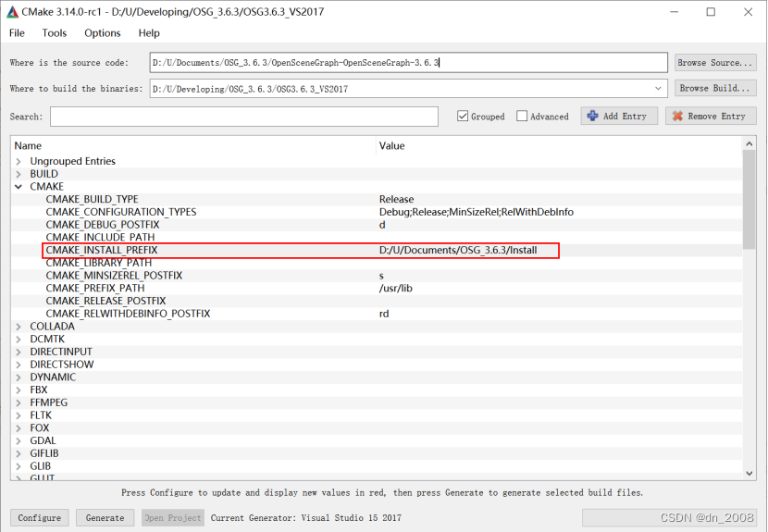This screenshot has width=768, height=532.
Task: Select the CMAKE_BUILD_TYPE entry
Action: [93, 199]
